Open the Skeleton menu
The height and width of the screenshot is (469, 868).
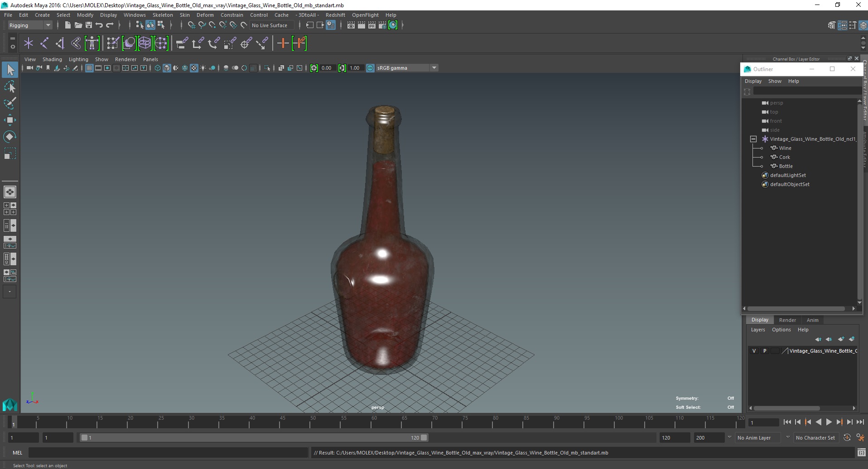point(163,15)
